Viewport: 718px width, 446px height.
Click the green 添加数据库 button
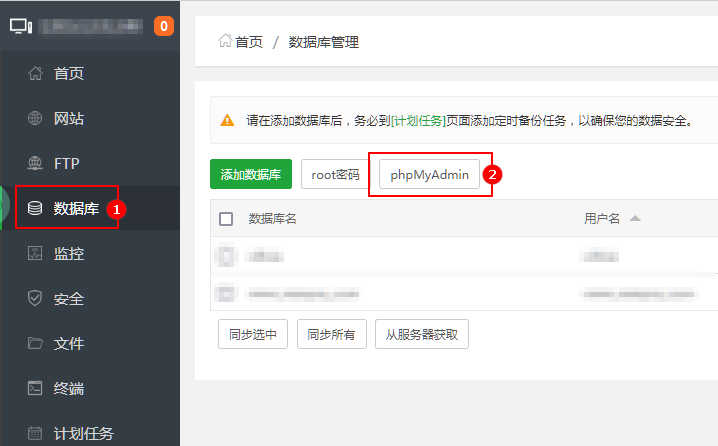(251, 174)
